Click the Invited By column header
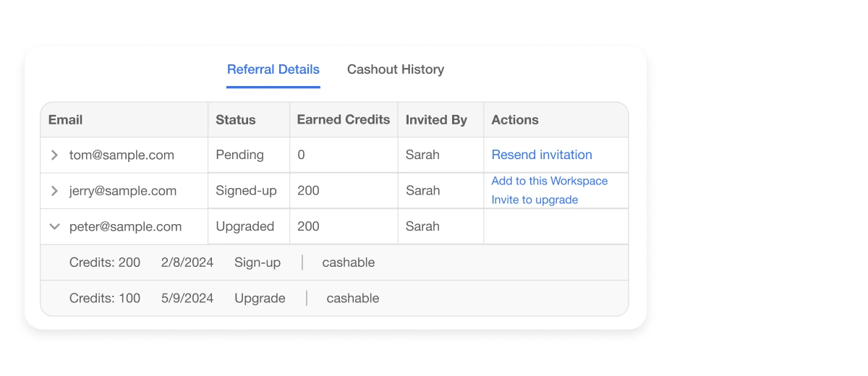The height and width of the screenshot is (376, 868). pyautogui.click(x=436, y=120)
